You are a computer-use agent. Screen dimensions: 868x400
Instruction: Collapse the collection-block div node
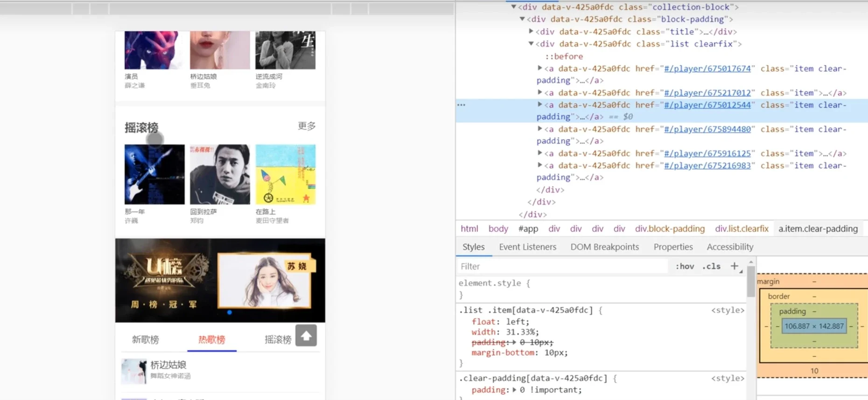[x=513, y=7]
